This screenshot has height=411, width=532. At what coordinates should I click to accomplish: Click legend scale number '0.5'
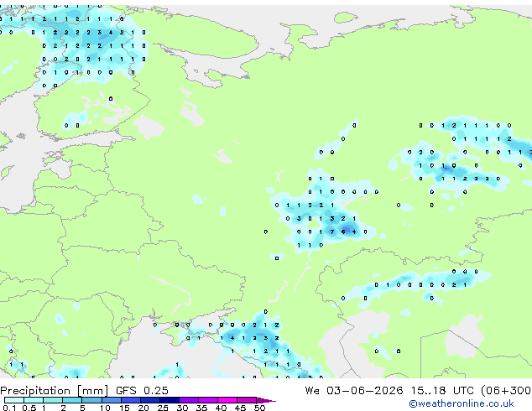tap(29, 408)
